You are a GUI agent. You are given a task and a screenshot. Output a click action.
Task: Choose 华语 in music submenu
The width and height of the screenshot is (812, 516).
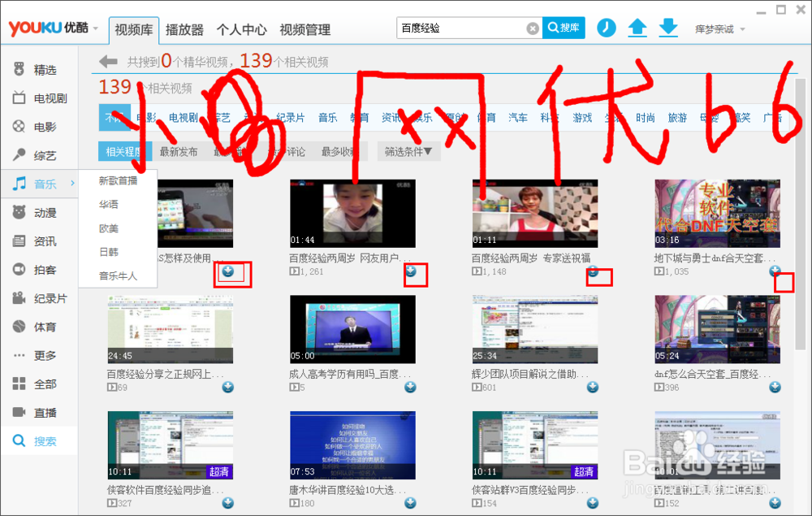click(109, 205)
